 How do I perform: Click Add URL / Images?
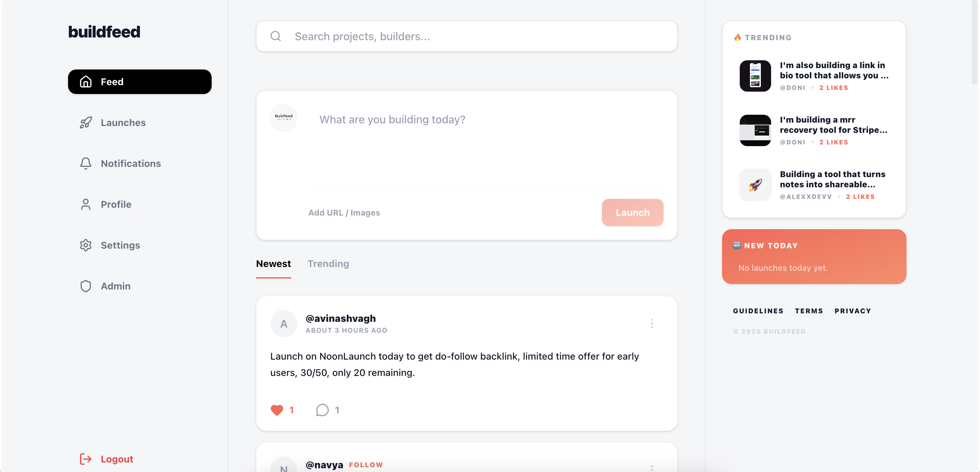pos(344,213)
